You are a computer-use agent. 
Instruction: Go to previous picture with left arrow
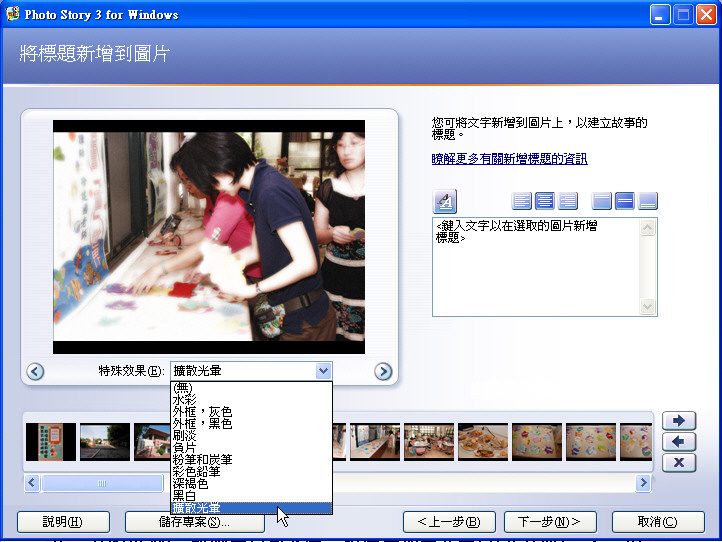[35, 372]
